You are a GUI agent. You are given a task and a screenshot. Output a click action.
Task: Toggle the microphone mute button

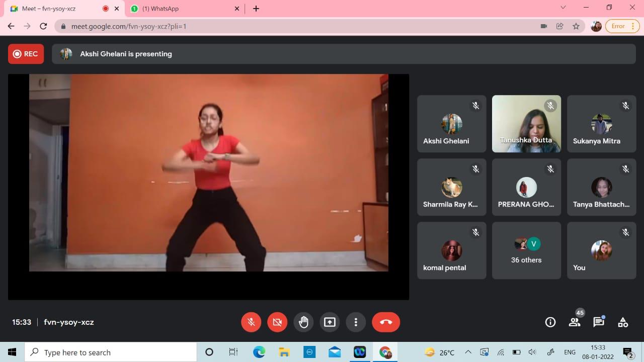coord(251,322)
